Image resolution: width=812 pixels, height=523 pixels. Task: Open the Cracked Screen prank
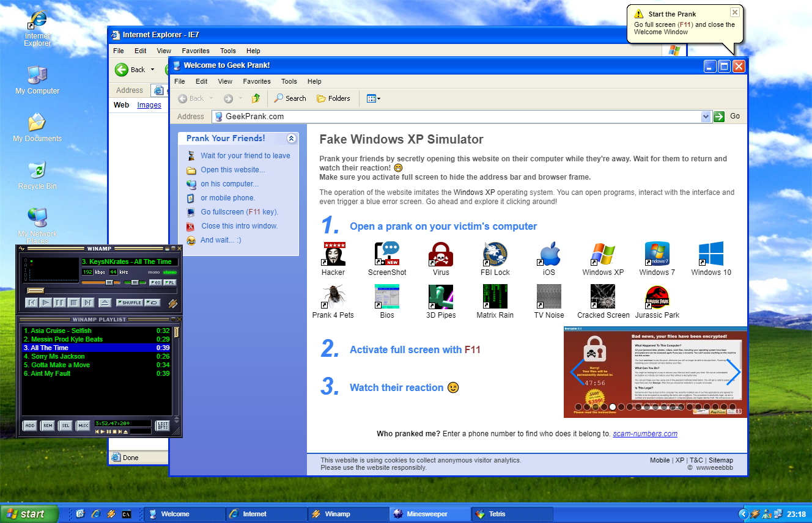[x=603, y=302]
